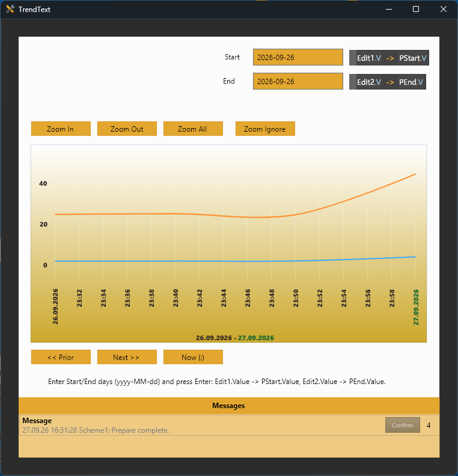This screenshot has height=476, width=458.
Task: Click the date range caption below chart
Action: point(234,338)
